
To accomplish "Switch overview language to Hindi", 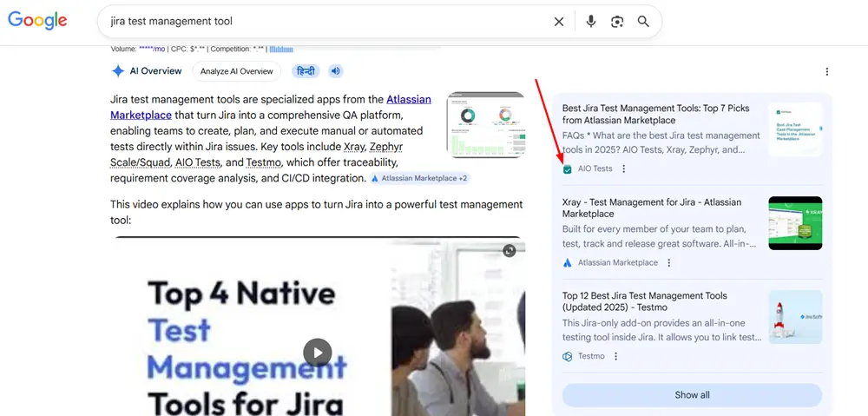I will [306, 71].
